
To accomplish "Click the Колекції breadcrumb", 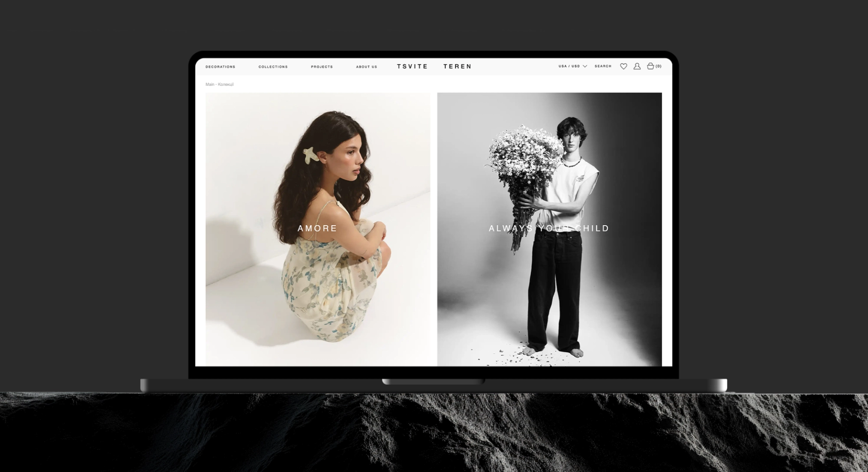I will click(226, 85).
